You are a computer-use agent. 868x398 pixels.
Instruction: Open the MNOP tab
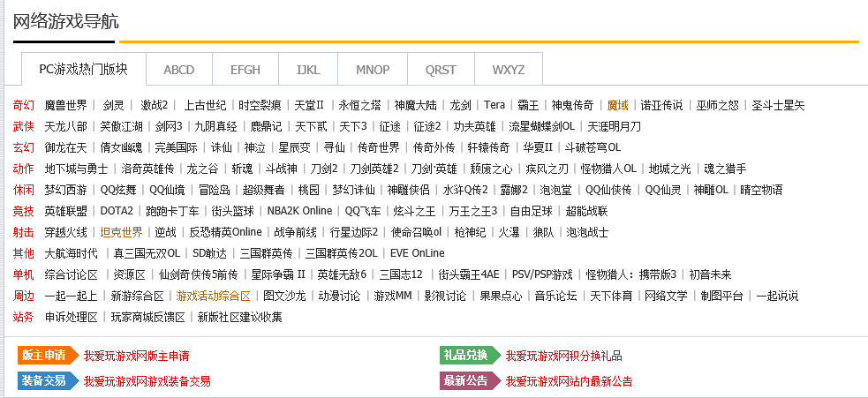pyautogui.click(x=373, y=70)
